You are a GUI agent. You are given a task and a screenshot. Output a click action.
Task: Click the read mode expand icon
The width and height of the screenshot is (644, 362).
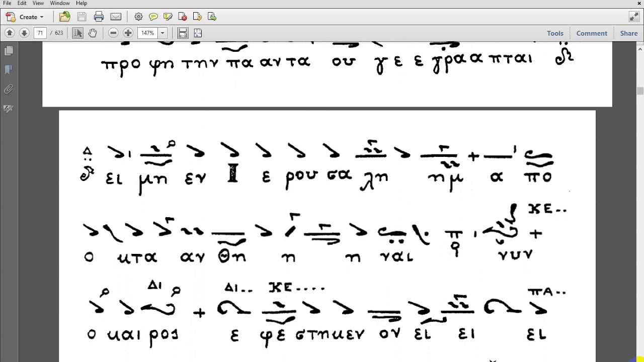click(x=634, y=17)
